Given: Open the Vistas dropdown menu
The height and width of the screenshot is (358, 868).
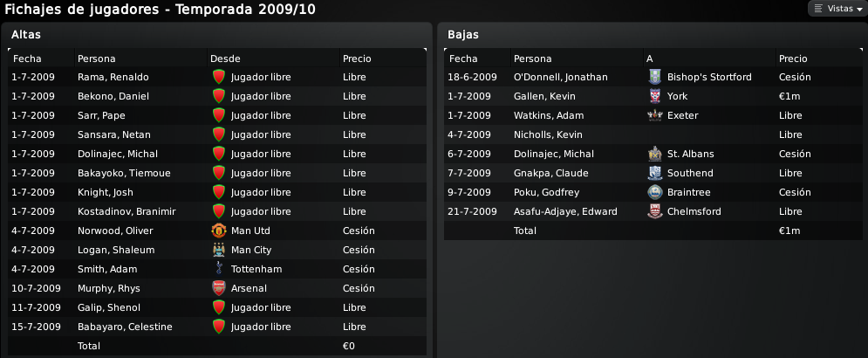Looking at the screenshot, I should coord(838,9).
